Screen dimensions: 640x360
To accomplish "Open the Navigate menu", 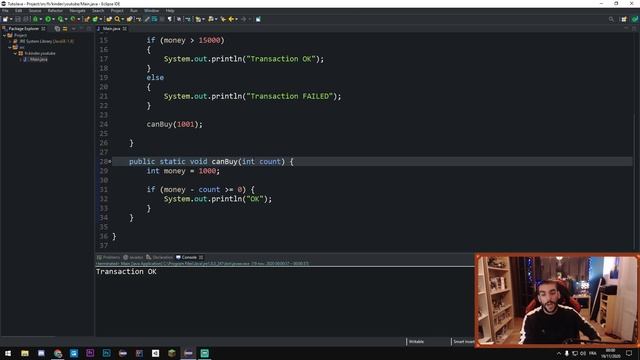I will tap(77, 11).
